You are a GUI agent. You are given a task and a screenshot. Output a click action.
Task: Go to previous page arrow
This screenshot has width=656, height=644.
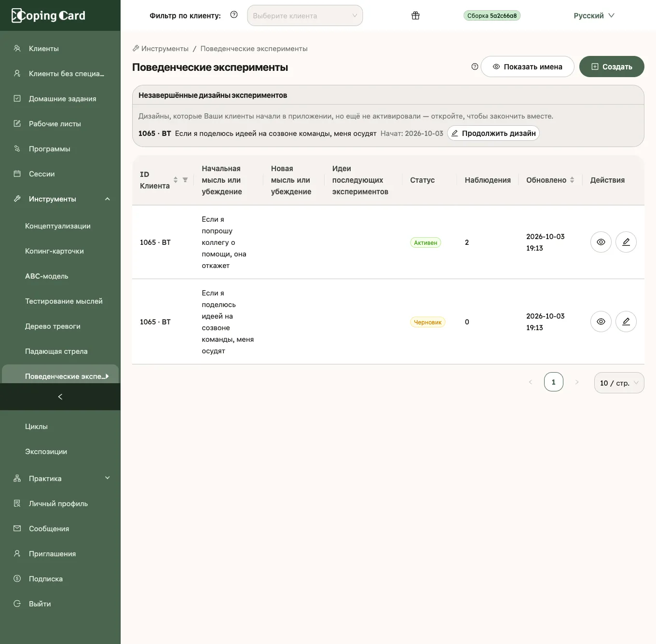531,382
